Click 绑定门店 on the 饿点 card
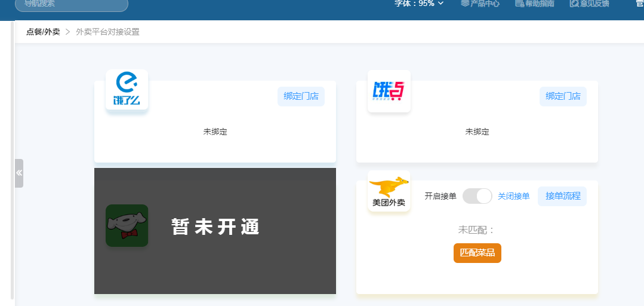 pyautogui.click(x=563, y=96)
